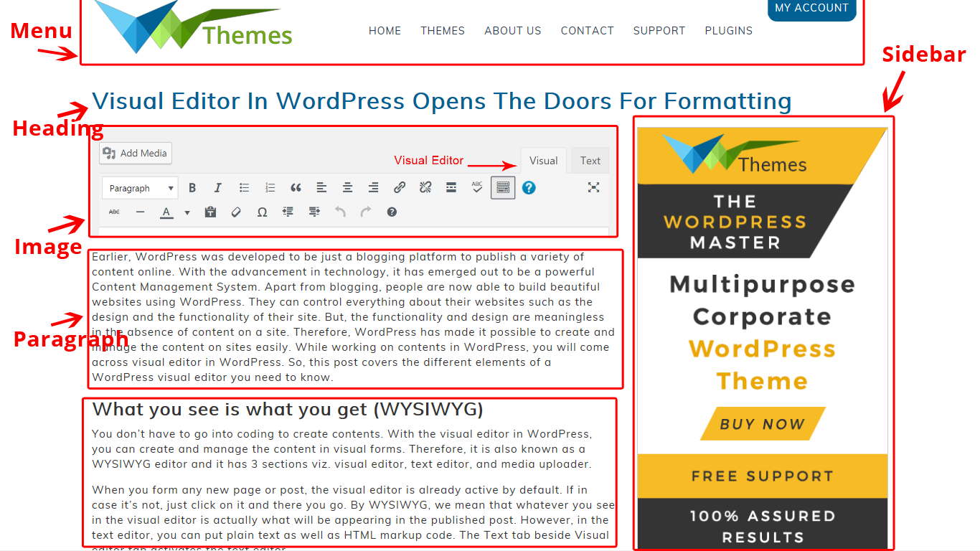Click the article title heading link
This screenshot has width=980, height=551.
pos(442,101)
